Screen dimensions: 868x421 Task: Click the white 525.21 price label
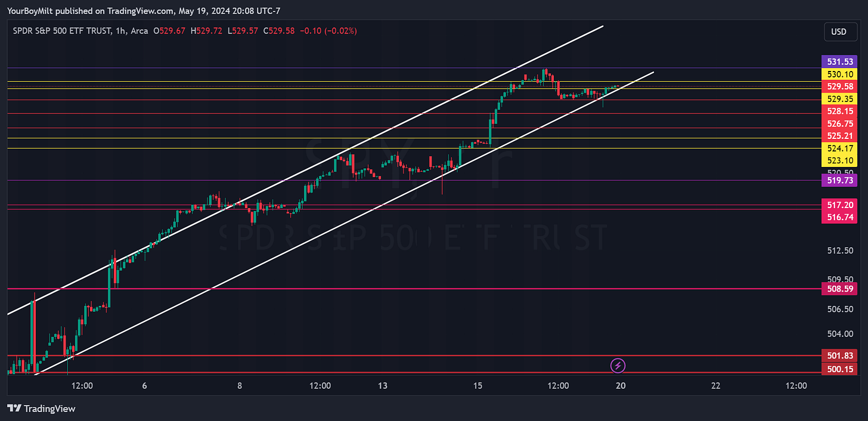coord(839,136)
